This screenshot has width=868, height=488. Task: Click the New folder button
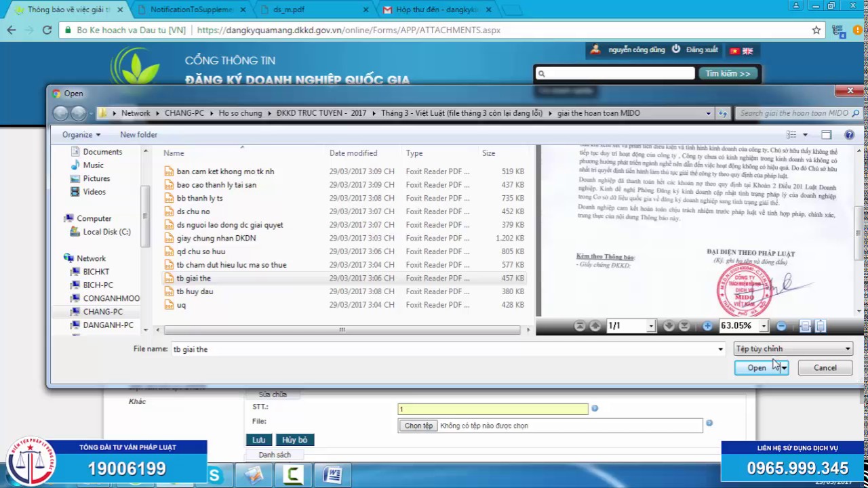pos(138,135)
